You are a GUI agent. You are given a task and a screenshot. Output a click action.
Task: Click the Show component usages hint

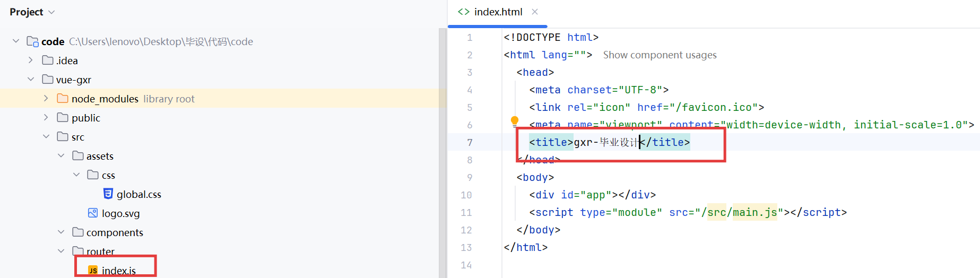(660, 55)
